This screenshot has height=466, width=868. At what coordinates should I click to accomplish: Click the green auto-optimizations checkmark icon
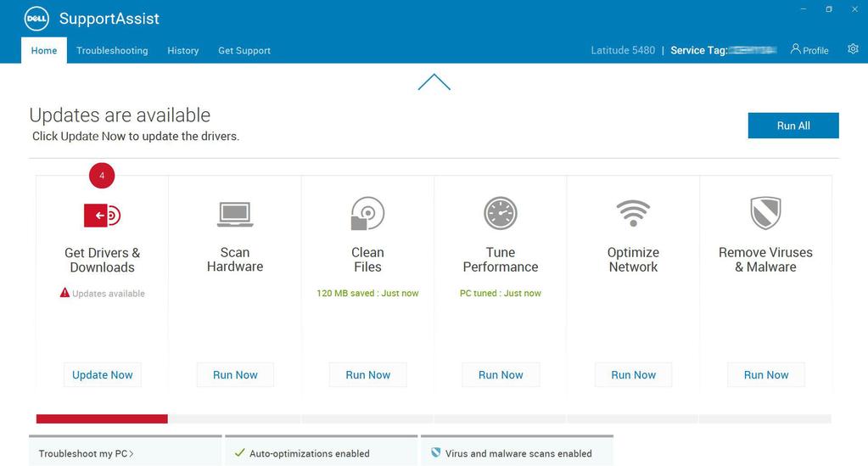(239, 452)
